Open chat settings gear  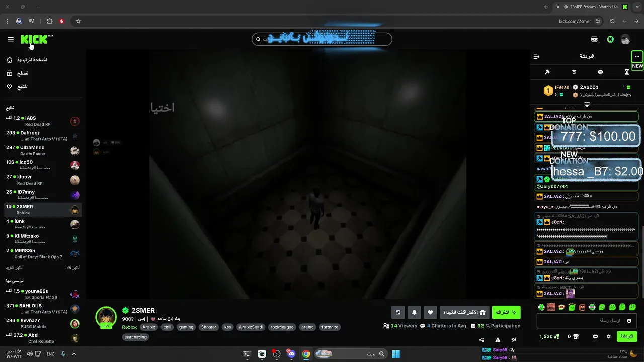point(608,336)
